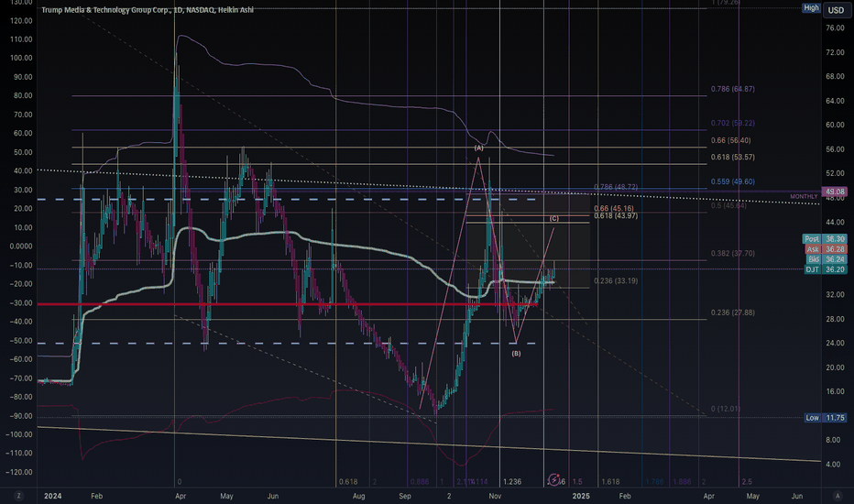This screenshot has width=854, height=504.
Task: Click Fib label '0.702 (59.22)'
Action: tap(732, 123)
